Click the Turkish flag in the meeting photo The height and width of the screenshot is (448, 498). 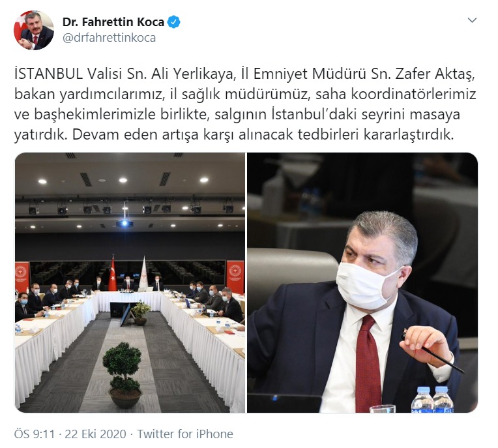[112, 273]
